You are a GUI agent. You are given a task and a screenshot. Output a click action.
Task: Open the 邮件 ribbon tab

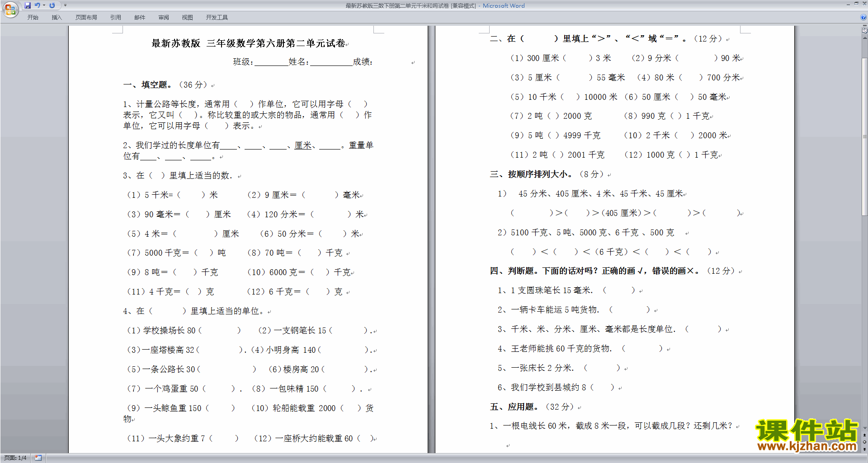pos(140,18)
